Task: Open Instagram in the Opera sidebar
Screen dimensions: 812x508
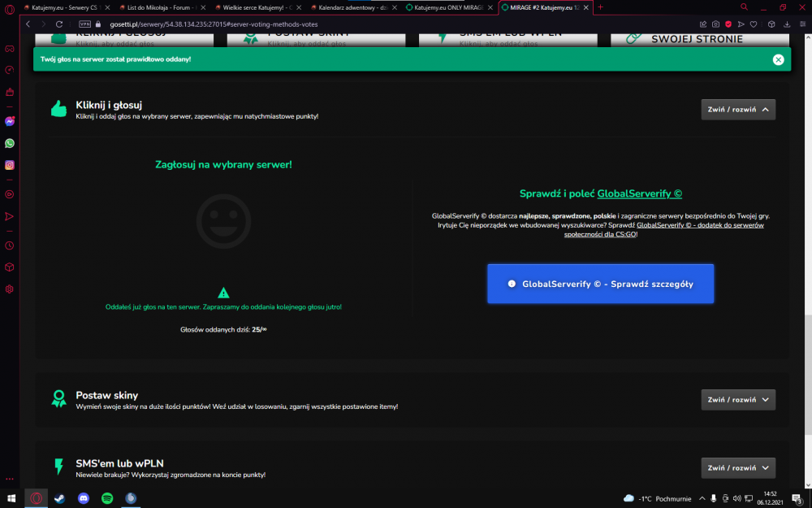Action: point(9,165)
